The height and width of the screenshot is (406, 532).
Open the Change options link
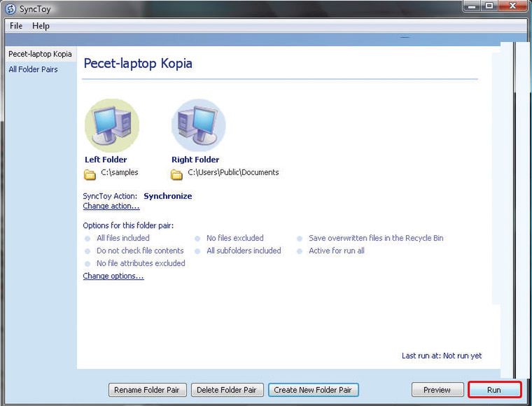tap(113, 276)
